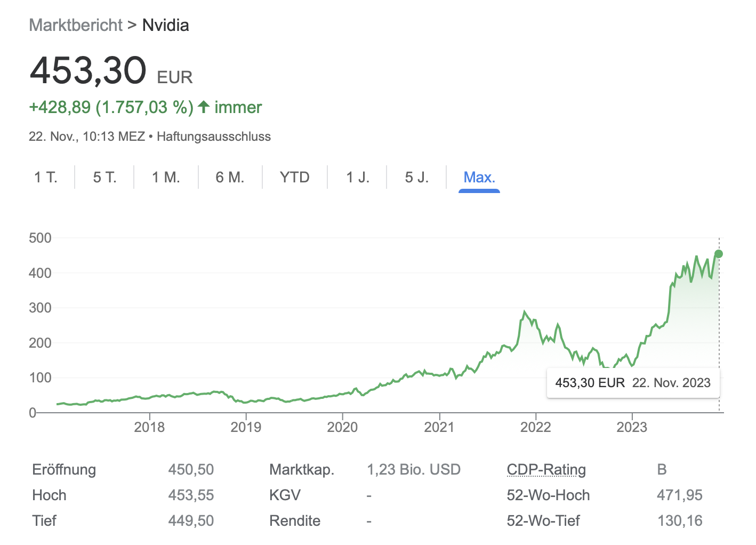The height and width of the screenshot is (545, 756).
Task: Click the Haftungsausschluss disclaimer link
Action: [x=213, y=137]
